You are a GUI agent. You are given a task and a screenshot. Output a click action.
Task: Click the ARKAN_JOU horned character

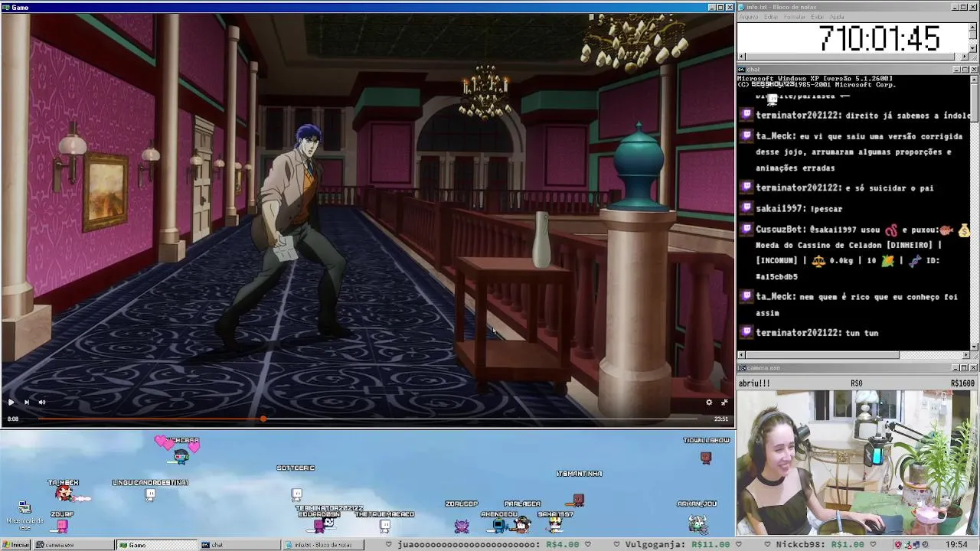pyautogui.click(x=697, y=523)
